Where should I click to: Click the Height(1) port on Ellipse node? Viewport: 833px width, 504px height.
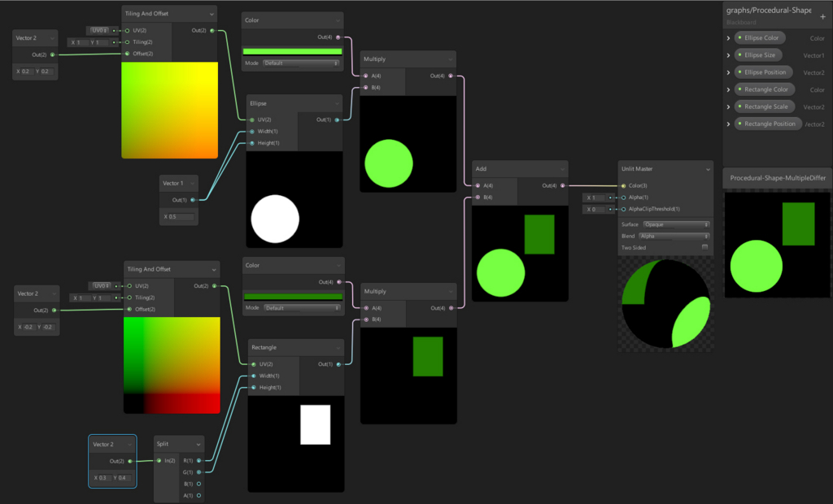click(252, 143)
